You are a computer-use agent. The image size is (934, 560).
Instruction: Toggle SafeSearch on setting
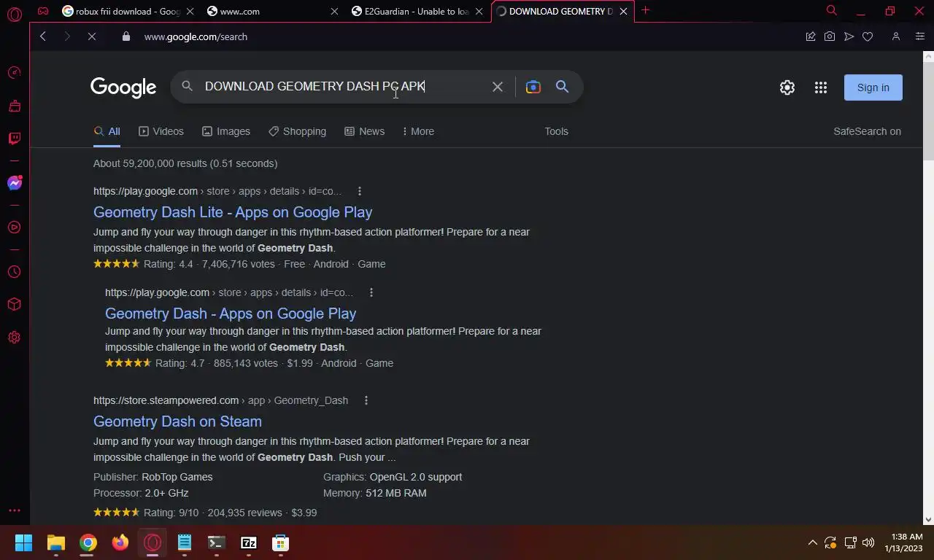click(867, 131)
